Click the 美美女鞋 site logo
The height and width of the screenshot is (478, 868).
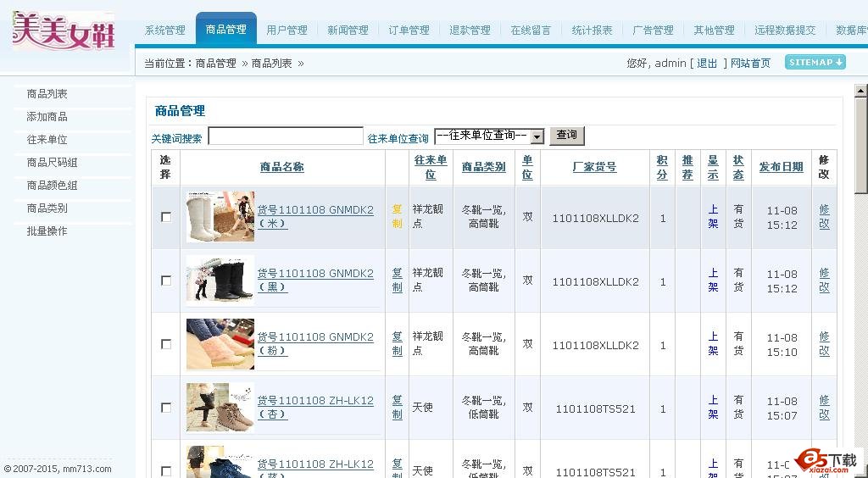[x=64, y=31]
